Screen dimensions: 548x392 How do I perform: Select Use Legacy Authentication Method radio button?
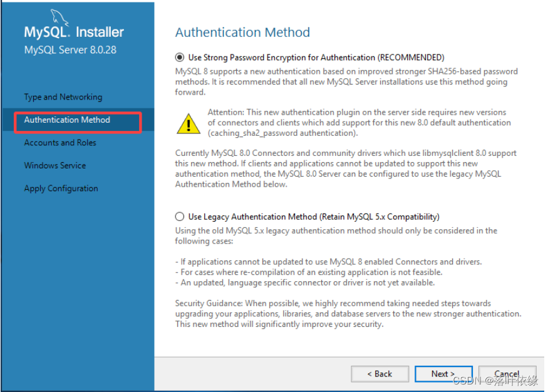coord(180,217)
